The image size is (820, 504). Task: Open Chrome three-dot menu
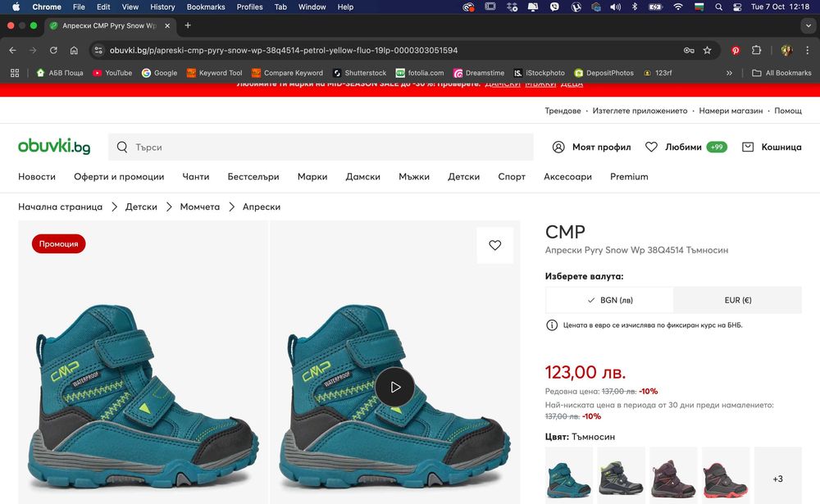807,50
